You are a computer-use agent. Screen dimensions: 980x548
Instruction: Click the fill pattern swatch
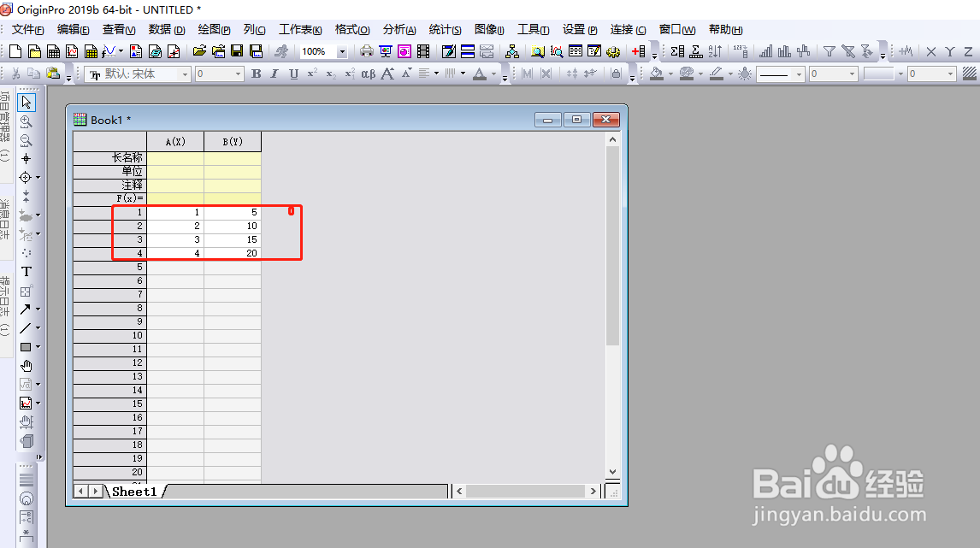[x=970, y=74]
